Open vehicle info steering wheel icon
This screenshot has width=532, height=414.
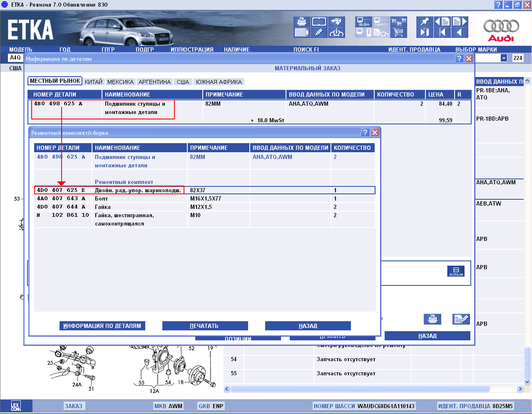[336, 32]
